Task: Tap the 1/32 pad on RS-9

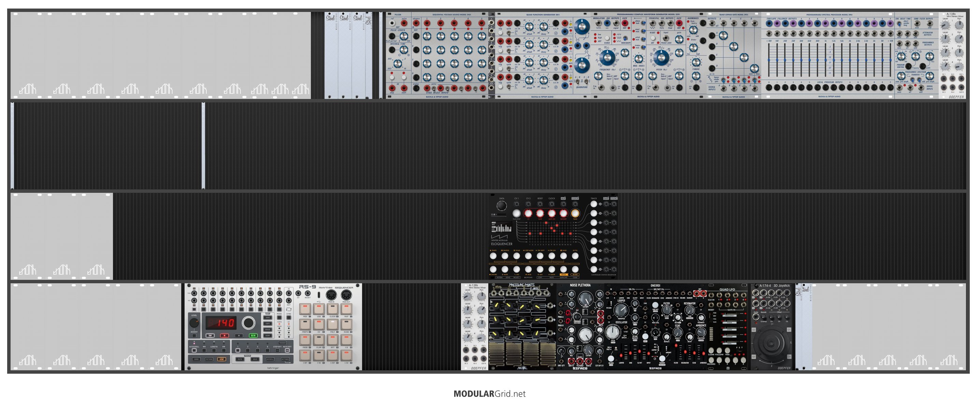Action: pyautogui.click(x=346, y=355)
